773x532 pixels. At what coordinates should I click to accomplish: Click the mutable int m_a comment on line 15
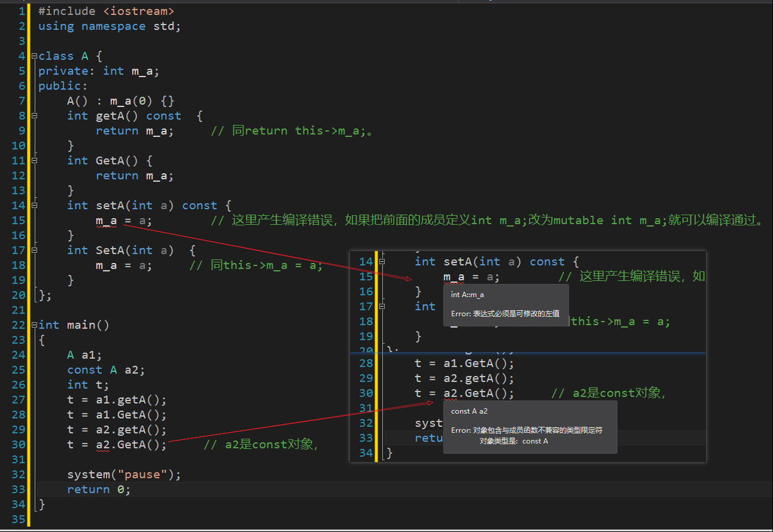pos(488,220)
